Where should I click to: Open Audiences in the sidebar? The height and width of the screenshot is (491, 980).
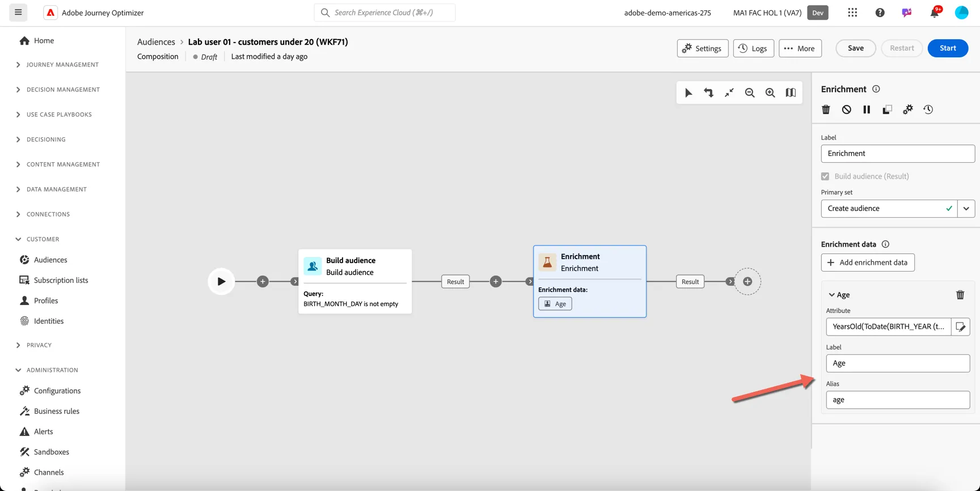[50, 260]
